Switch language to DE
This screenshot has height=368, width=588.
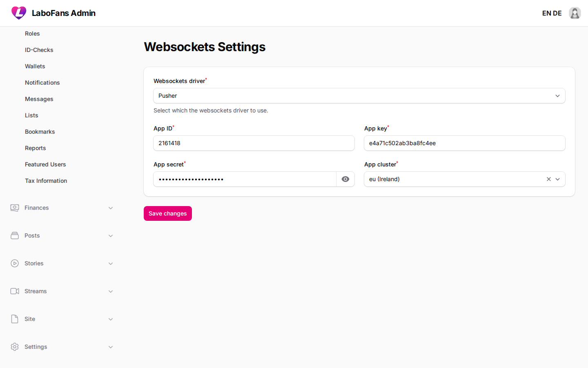(557, 13)
